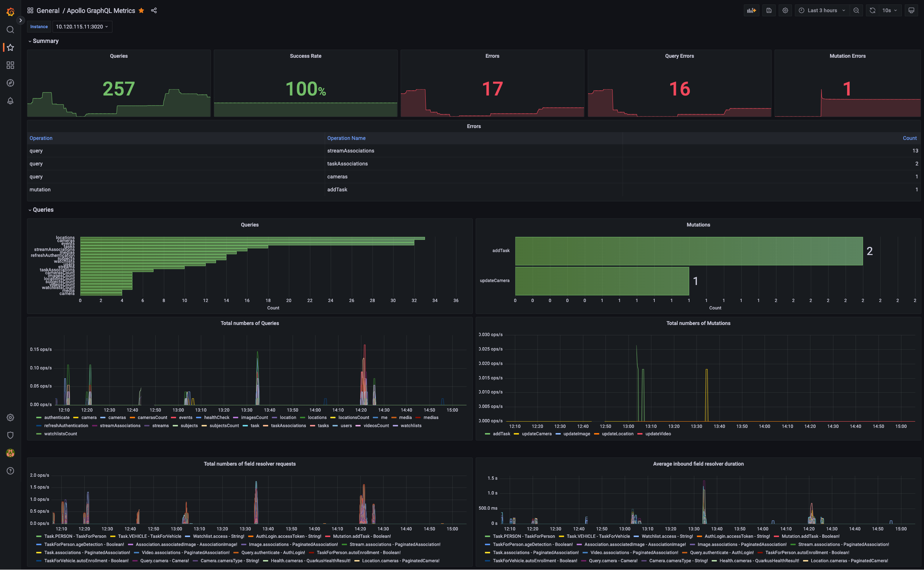This screenshot has height=570, width=924.
Task: Toggle the addTask series in Mutations legend
Action: 501,434
